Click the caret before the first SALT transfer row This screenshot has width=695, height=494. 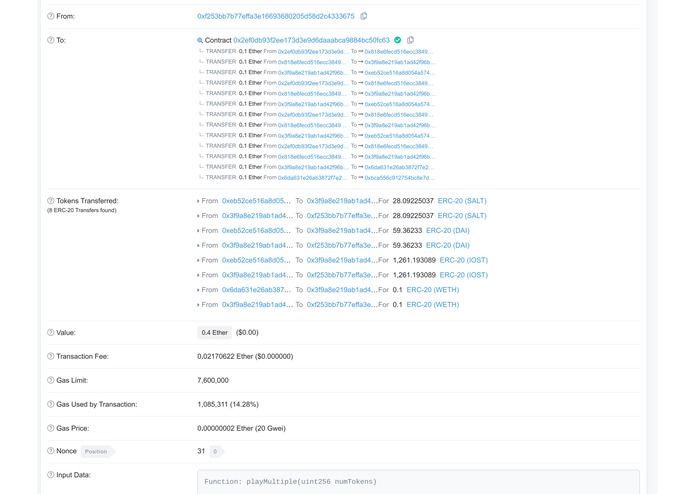click(x=198, y=201)
